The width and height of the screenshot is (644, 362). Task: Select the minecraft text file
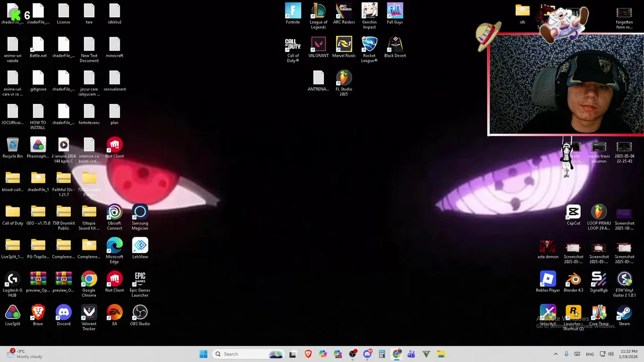point(114,47)
